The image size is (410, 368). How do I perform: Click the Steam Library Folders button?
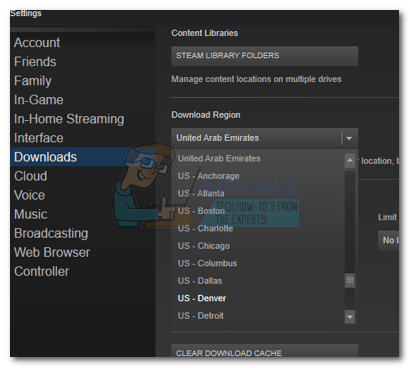point(265,56)
